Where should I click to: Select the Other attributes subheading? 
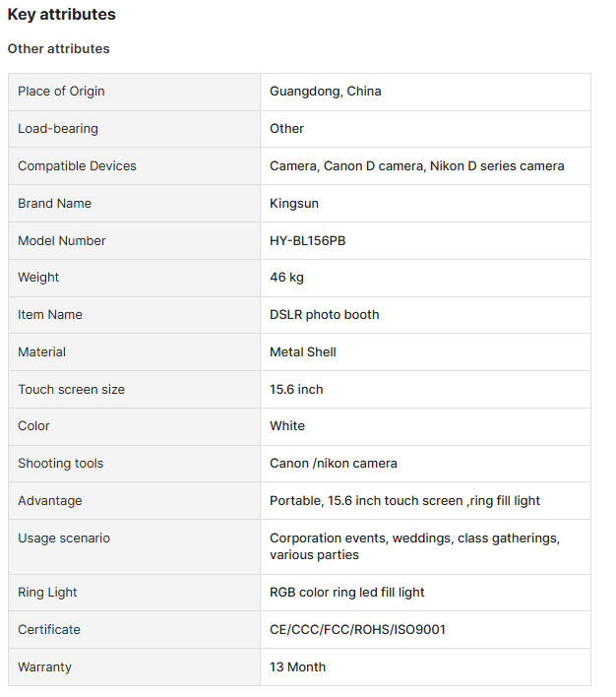pyautogui.click(x=59, y=48)
